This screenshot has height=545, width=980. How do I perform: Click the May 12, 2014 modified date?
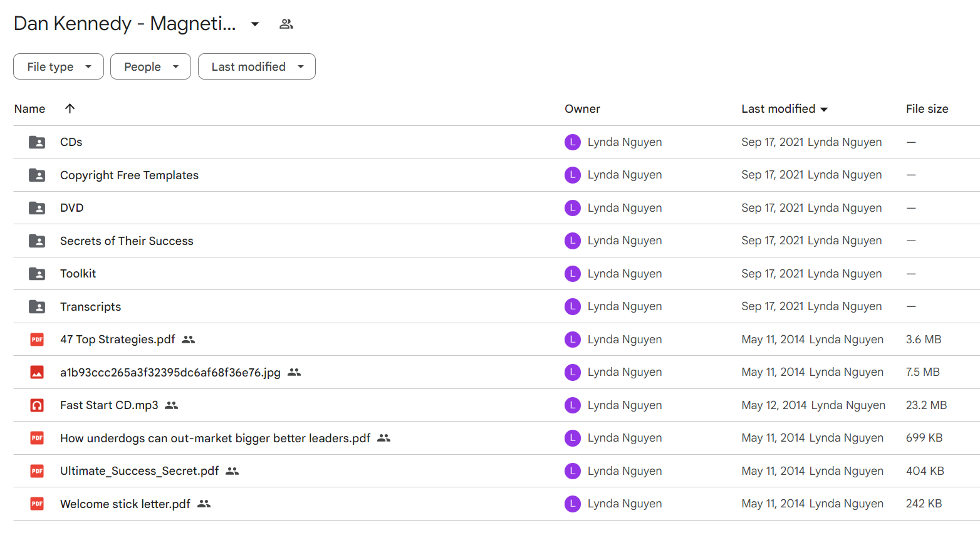pyautogui.click(x=774, y=405)
